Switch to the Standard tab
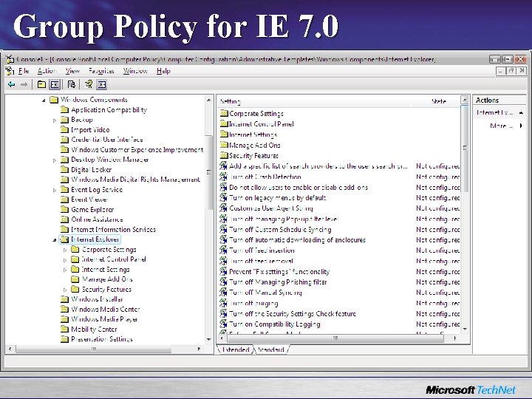 coord(270,349)
